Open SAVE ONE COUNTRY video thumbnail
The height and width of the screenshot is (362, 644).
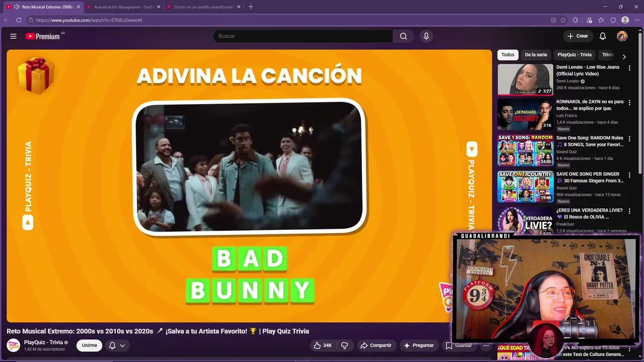pos(525,187)
